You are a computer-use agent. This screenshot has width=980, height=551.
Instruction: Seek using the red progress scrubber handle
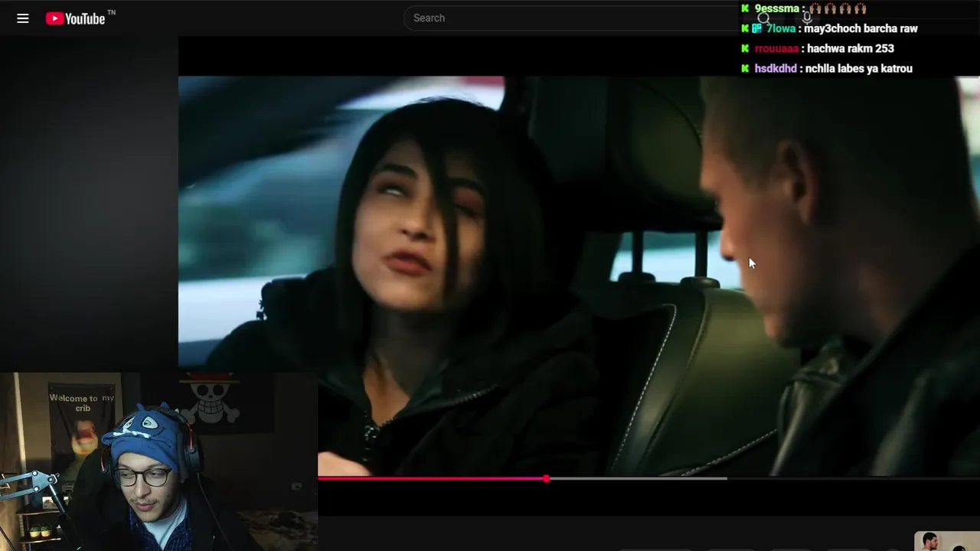pyautogui.click(x=546, y=479)
